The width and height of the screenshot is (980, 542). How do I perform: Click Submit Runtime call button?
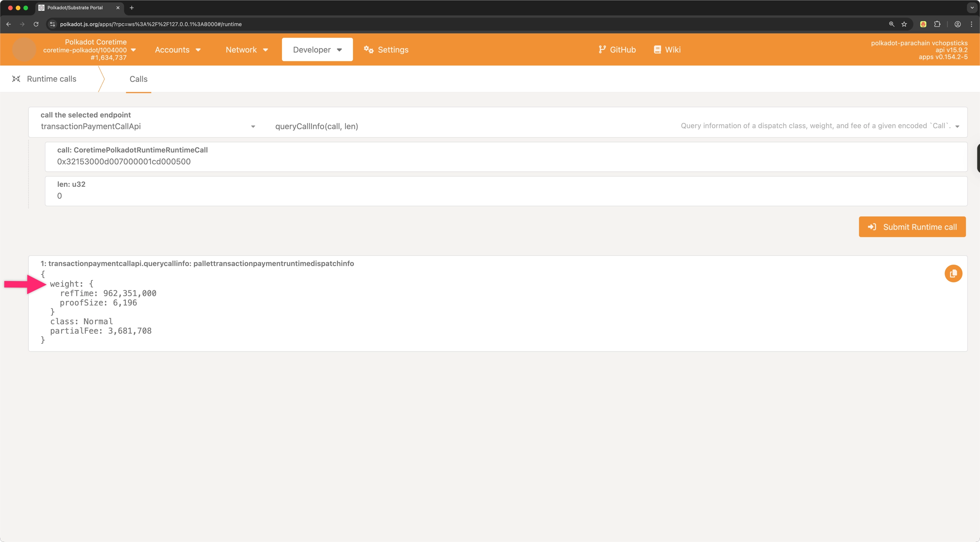click(x=912, y=227)
